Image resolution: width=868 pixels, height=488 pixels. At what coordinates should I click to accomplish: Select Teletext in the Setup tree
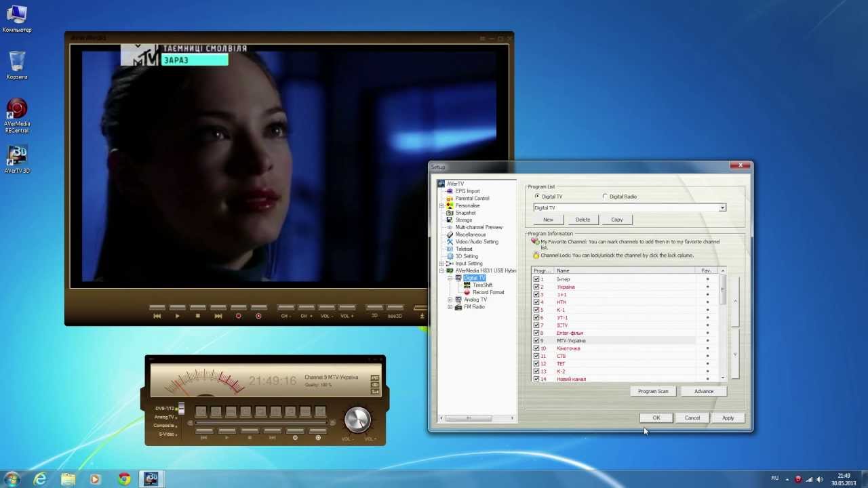coord(464,249)
